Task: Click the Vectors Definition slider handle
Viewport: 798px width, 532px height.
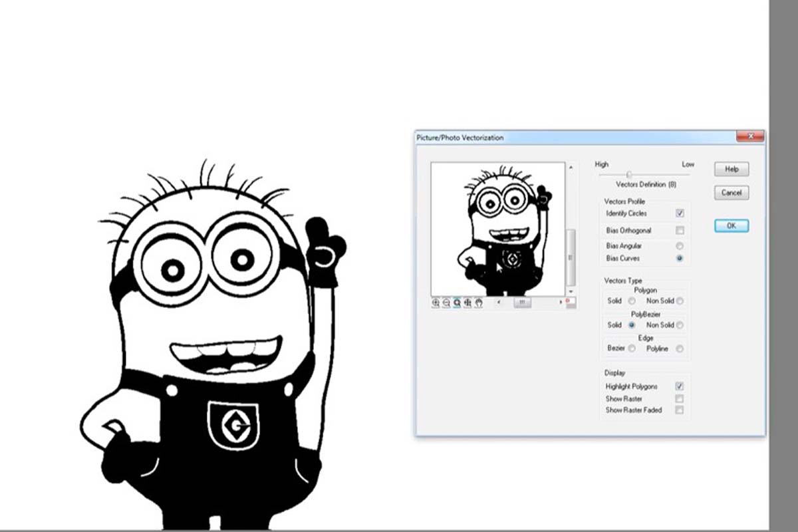Action: pos(629,175)
